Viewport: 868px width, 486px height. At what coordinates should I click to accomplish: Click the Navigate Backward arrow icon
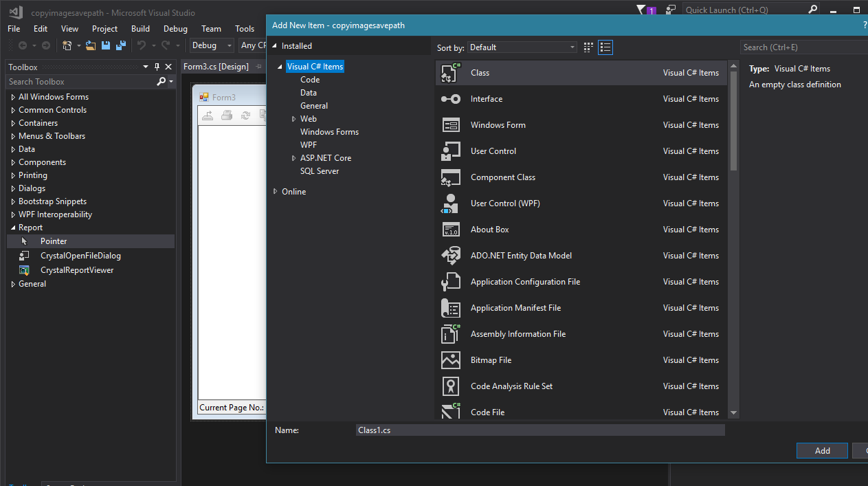point(23,45)
